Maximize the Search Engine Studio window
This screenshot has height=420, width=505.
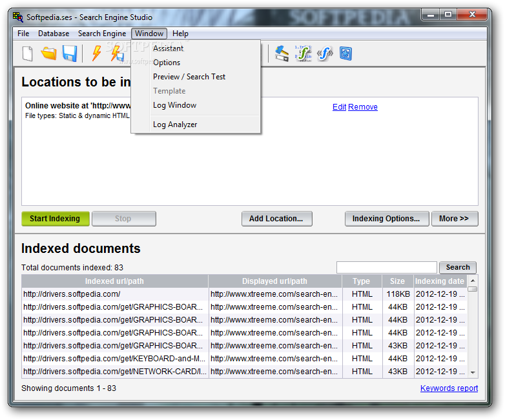click(448, 15)
